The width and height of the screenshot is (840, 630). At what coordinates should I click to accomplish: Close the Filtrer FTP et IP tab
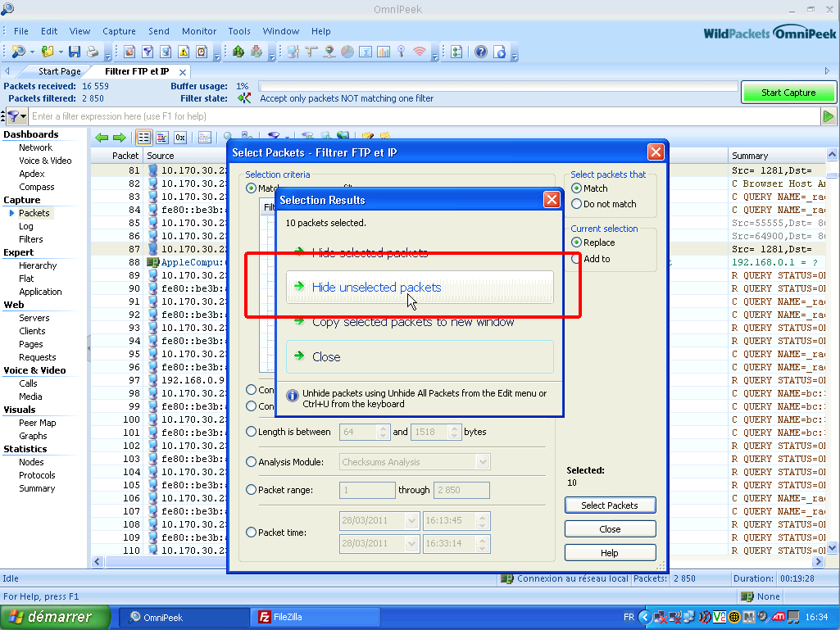(x=183, y=72)
